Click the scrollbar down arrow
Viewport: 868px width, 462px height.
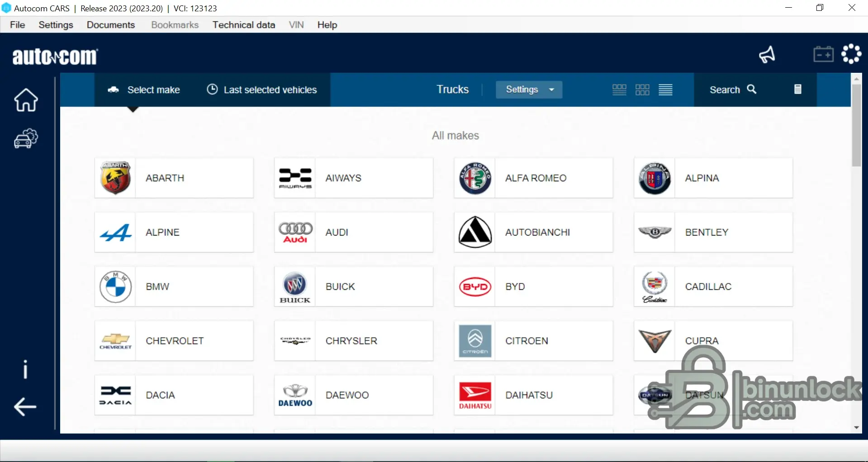(x=856, y=428)
